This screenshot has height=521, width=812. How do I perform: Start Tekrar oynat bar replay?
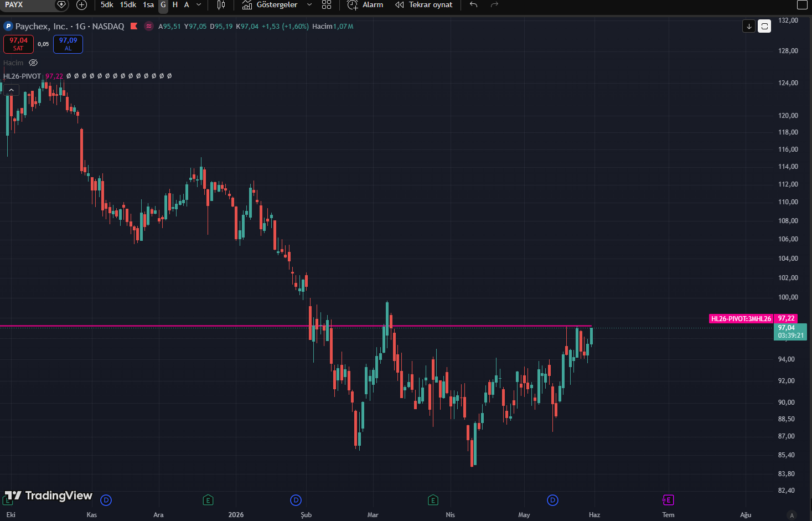pyautogui.click(x=424, y=5)
